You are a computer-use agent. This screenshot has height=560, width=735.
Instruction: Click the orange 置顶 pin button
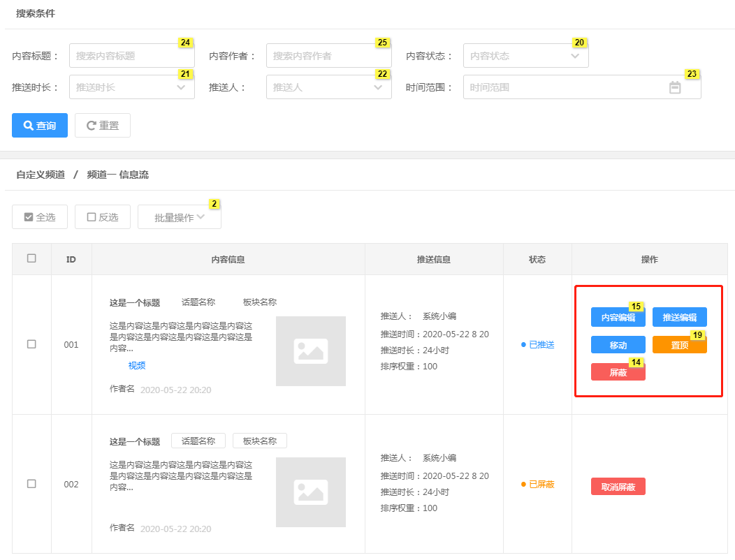pyautogui.click(x=679, y=345)
